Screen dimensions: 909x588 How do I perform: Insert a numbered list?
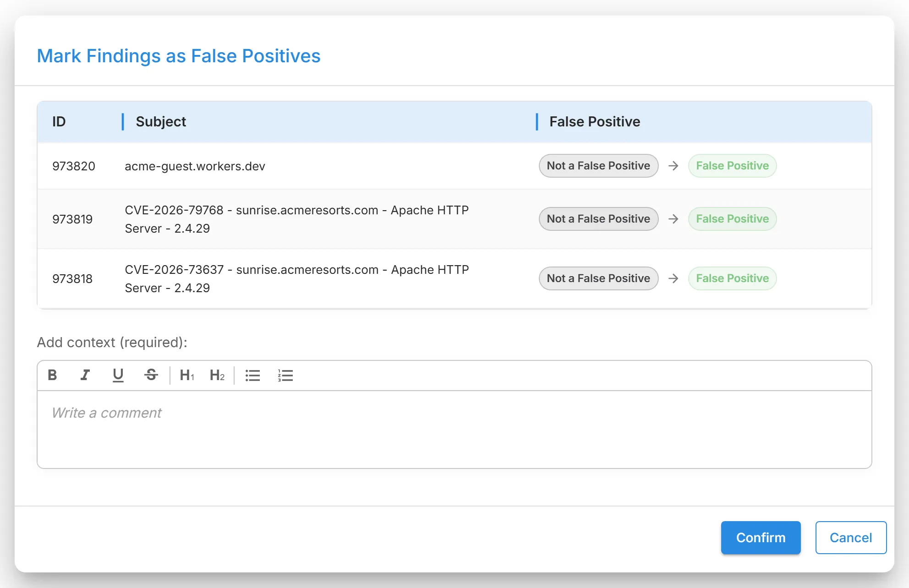tap(285, 376)
